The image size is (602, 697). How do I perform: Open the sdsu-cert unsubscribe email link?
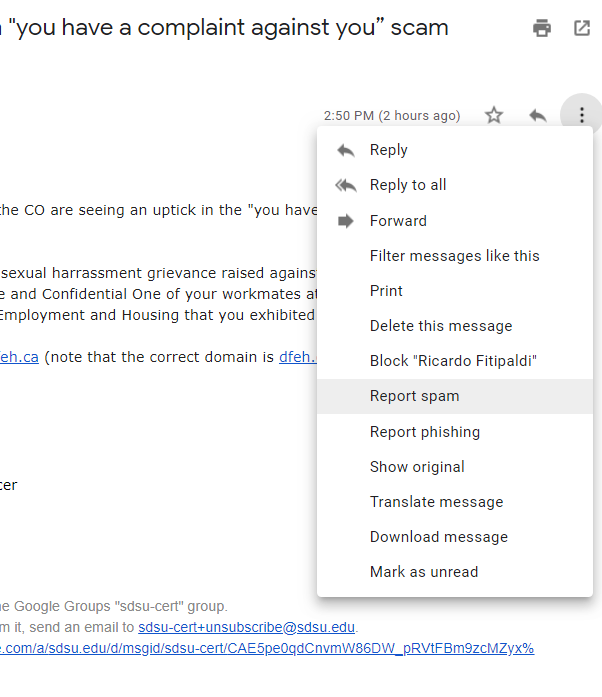[x=246, y=628]
